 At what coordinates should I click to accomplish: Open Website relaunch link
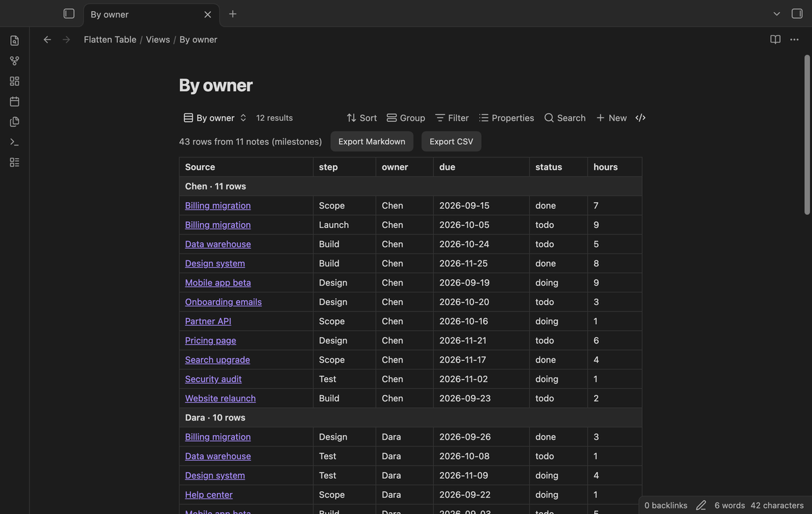pos(221,398)
